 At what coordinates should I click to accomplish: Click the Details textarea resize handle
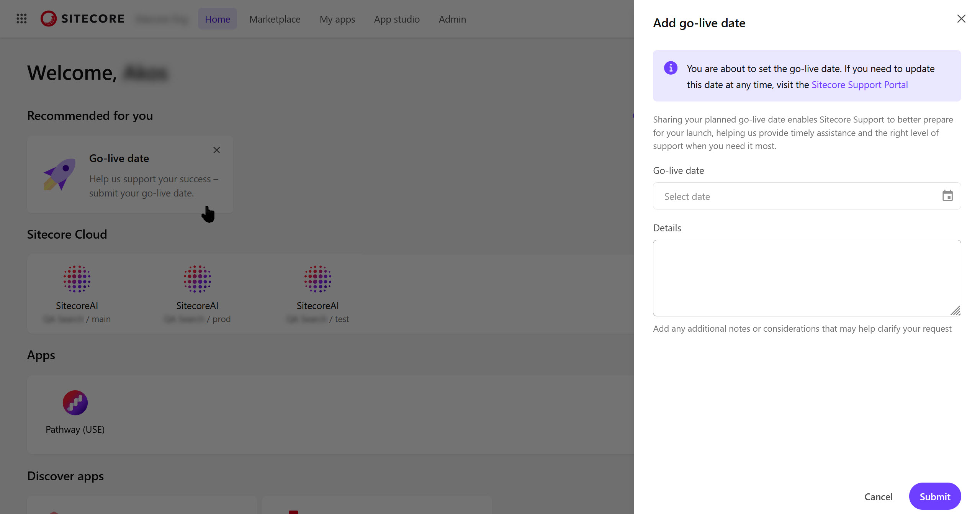(x=955, y=311)
